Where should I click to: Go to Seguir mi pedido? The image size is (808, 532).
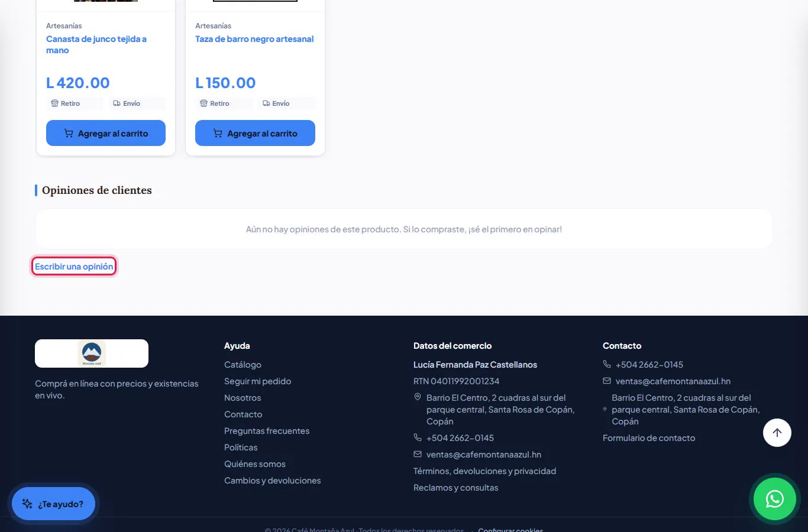coord(257,381)
